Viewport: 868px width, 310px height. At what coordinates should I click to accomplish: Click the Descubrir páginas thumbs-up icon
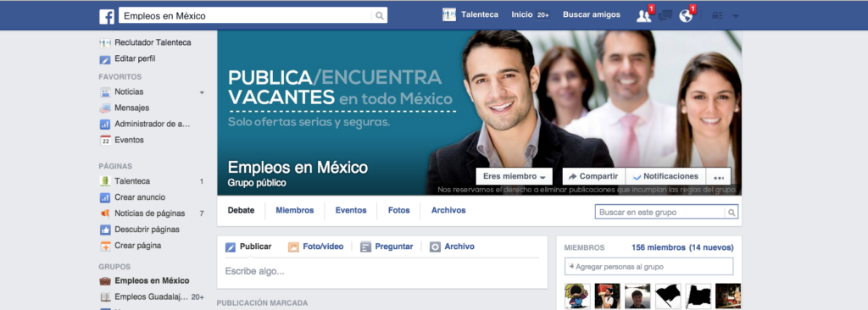(105, 230)
